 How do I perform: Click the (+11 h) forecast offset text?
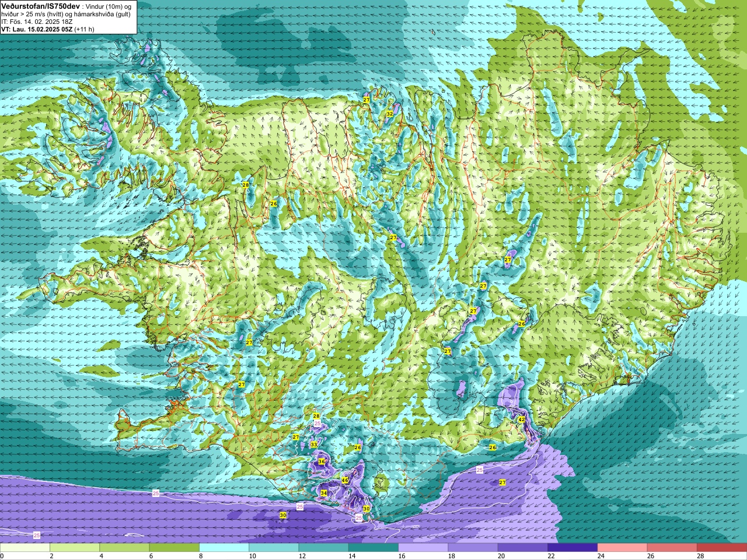point(85,29)
